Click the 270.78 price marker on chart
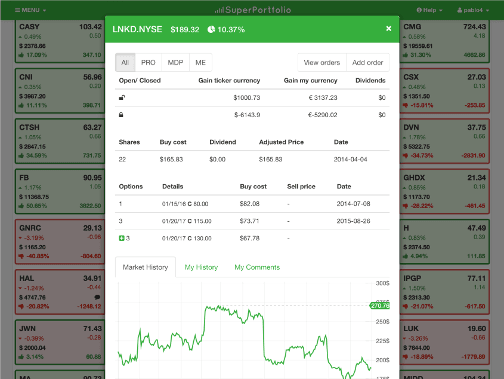This screenshot has height=379, width=504. [380, 306]
